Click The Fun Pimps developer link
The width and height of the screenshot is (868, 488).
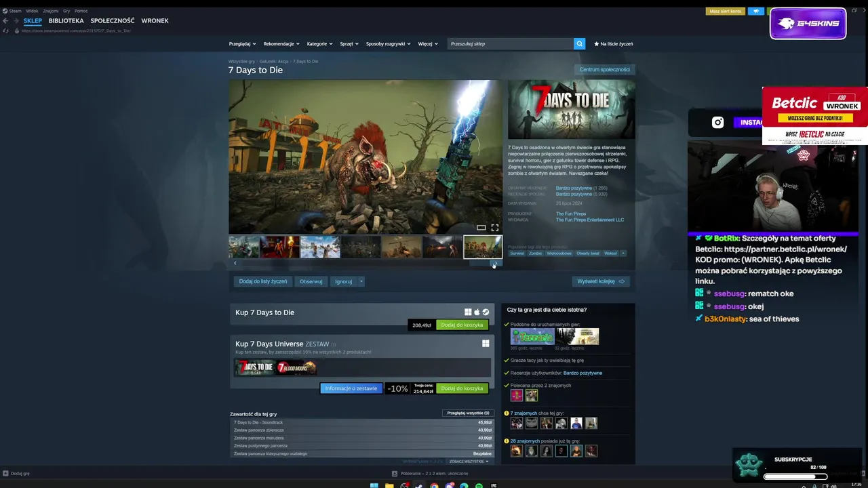tap(571, 213)
